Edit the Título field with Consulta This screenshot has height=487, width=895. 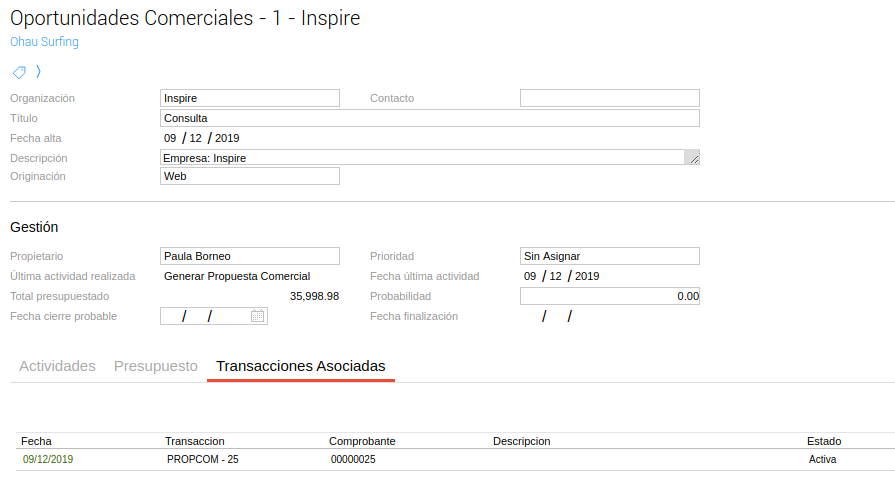pyautogui.click(x=429, y=118)
